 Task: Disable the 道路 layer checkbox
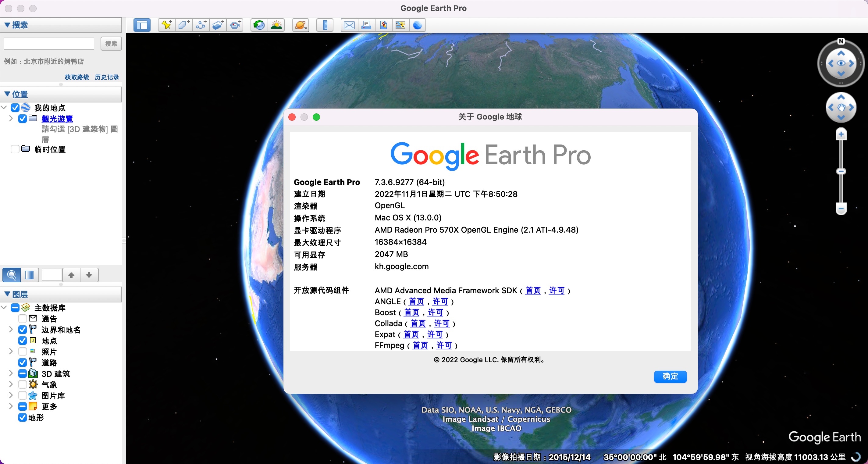(x=23, y=362)
